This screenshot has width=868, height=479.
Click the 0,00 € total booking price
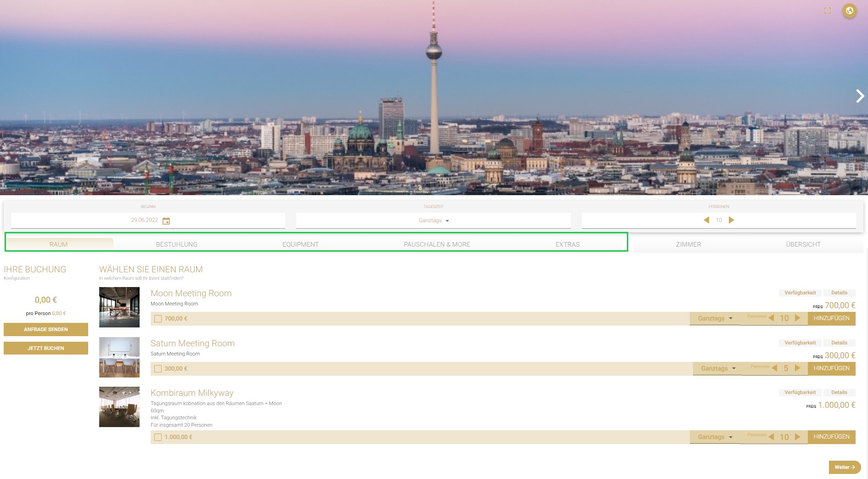point(46,300)
